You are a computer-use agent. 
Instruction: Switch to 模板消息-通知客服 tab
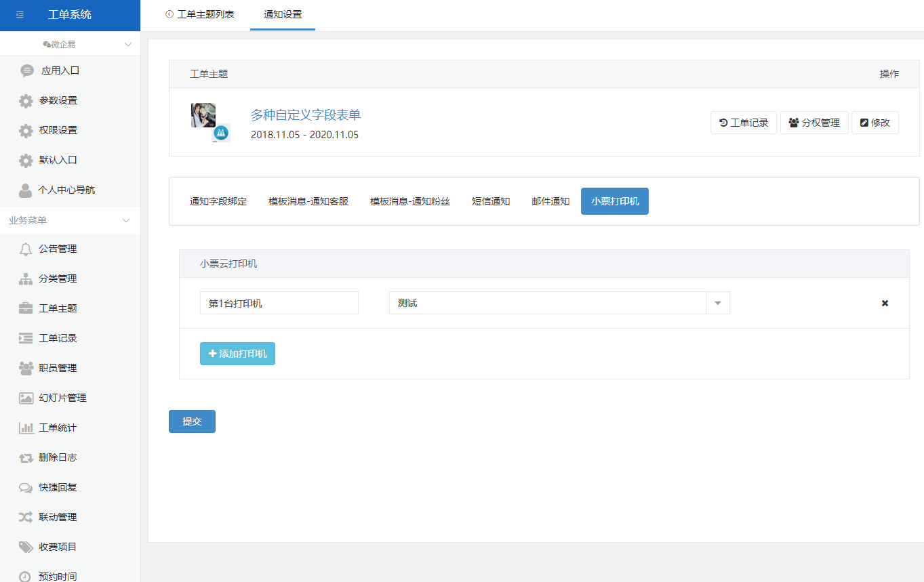coord(308,201)
